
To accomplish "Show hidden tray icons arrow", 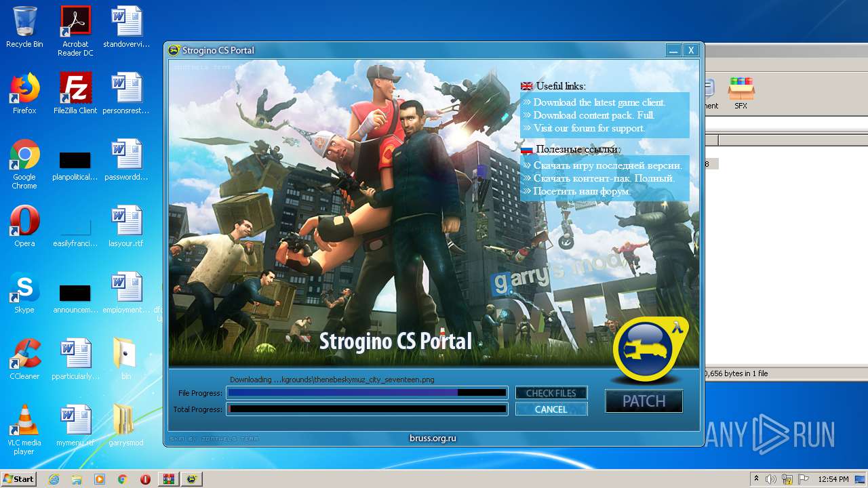I will pyautogui.click(x=756, y=479).
